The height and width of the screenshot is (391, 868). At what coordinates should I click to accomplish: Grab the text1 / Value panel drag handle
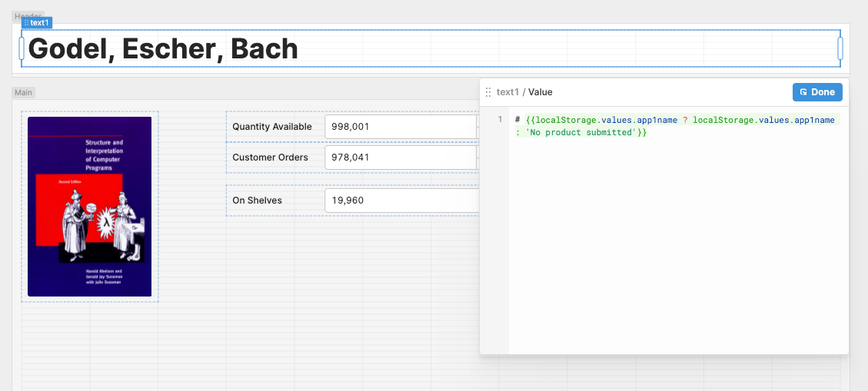tap(488, 92)
